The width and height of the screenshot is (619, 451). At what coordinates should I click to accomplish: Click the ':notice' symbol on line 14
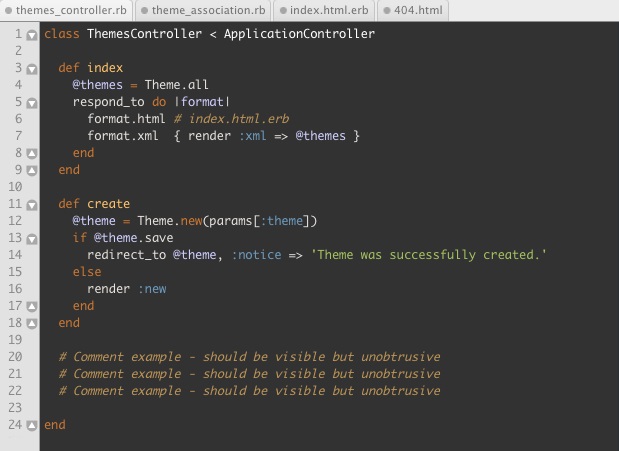[x=257, y=254]
